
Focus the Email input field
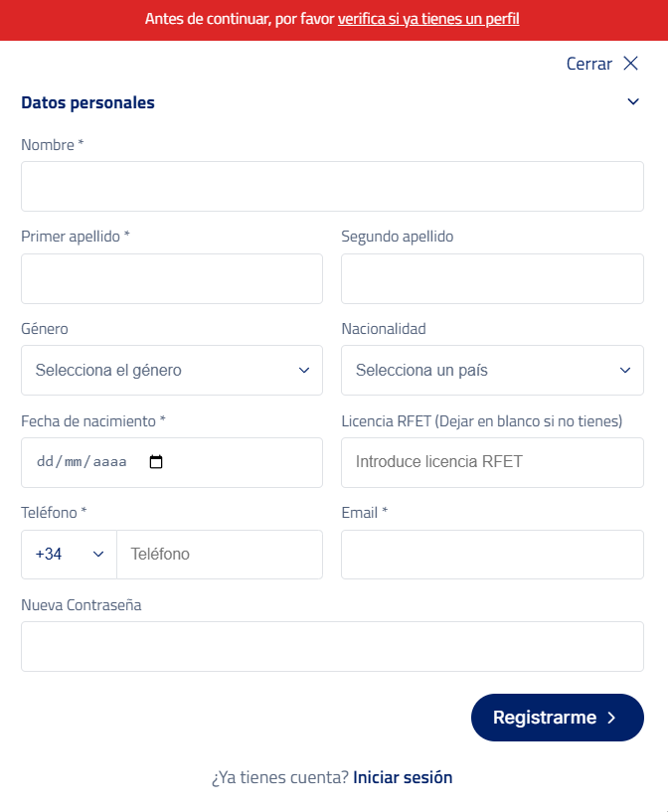pos(492,555)
